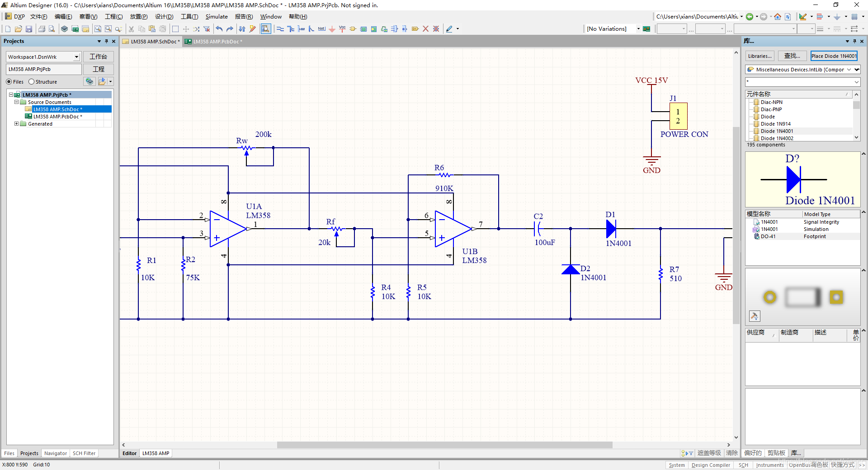Screen dimensions: 868x470
Task: Click the horizontal scrollbar of the schematic
Action: pyautogui.click(x=444, y=445)
